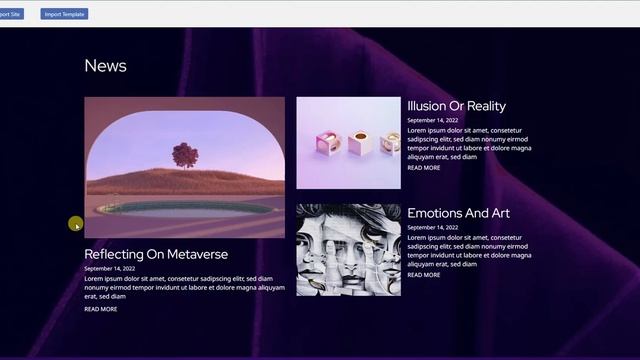Click the excerpt text of Reflecting On Metaverse
The image size is (640, 360).
[x=184, y=287]
